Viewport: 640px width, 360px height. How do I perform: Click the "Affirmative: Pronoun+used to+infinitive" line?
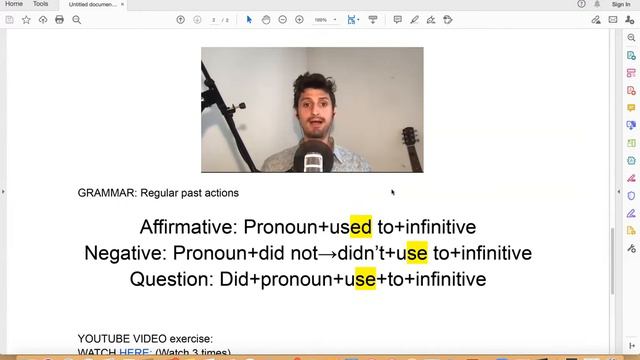tap(308, 227)
